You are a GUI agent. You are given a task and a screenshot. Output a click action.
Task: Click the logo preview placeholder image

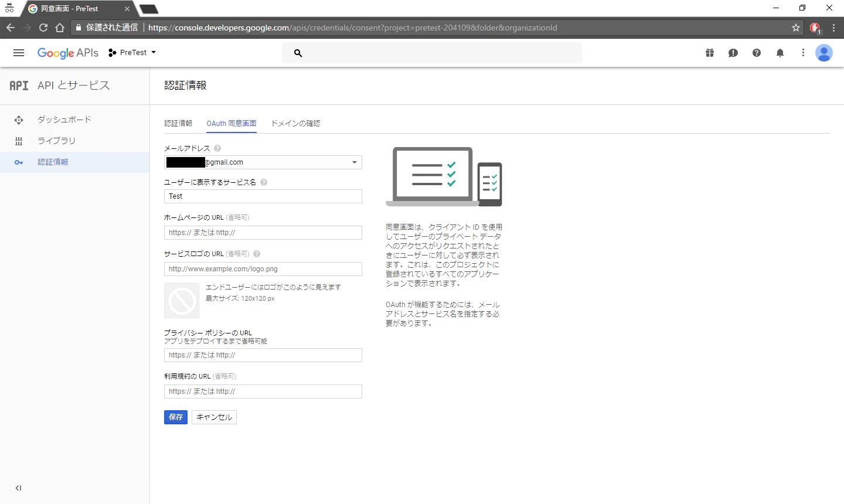click(182, 301)
